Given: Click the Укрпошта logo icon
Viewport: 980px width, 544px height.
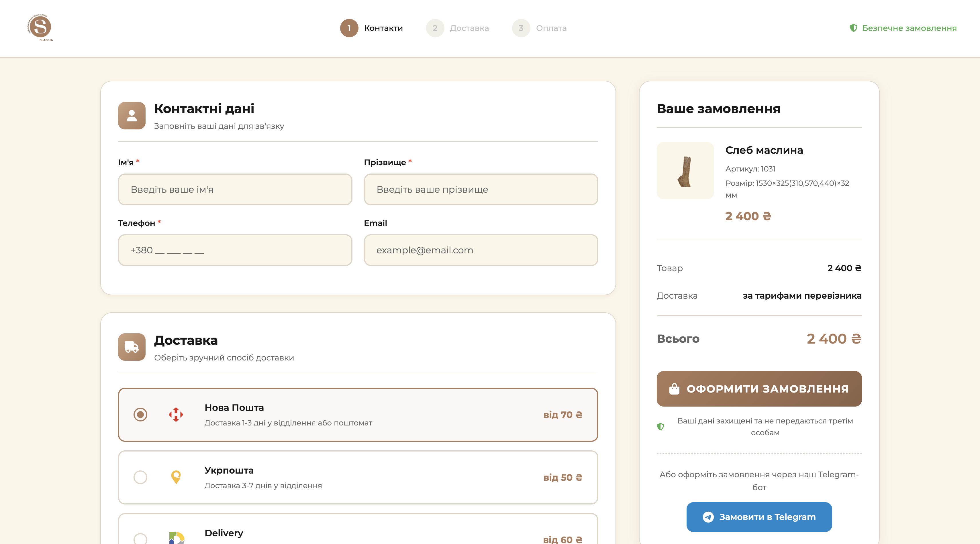Looking at the screenshot, I should (x=176, y=477).
